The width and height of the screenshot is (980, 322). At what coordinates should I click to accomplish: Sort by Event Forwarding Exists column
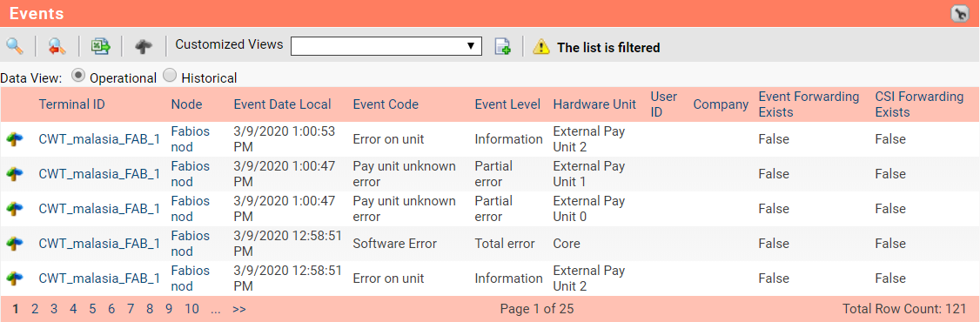(809, 104)
